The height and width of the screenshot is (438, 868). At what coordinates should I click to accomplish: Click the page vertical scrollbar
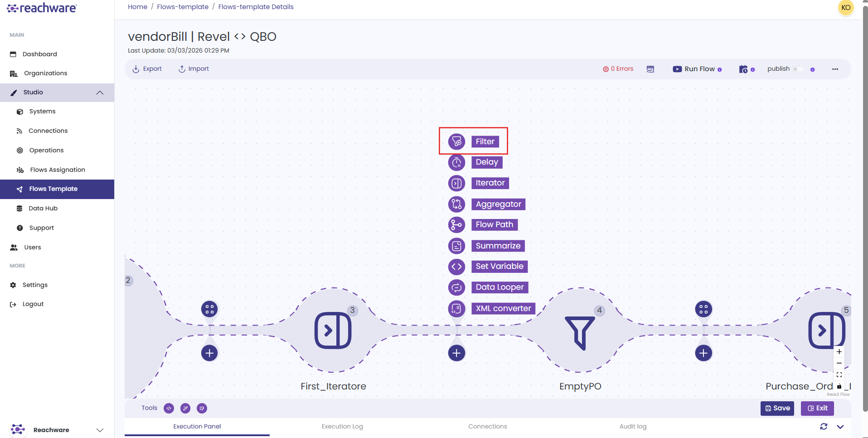tap(865, 209)
